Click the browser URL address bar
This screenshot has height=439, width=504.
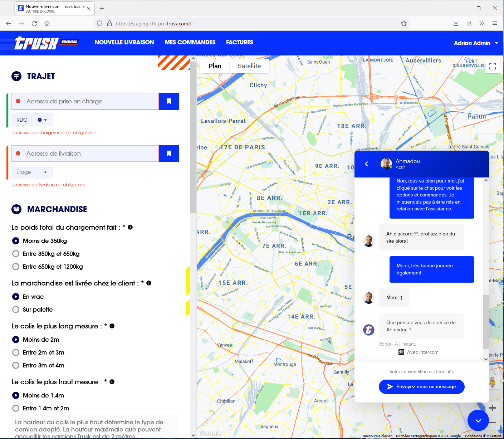tap(251, 24)
